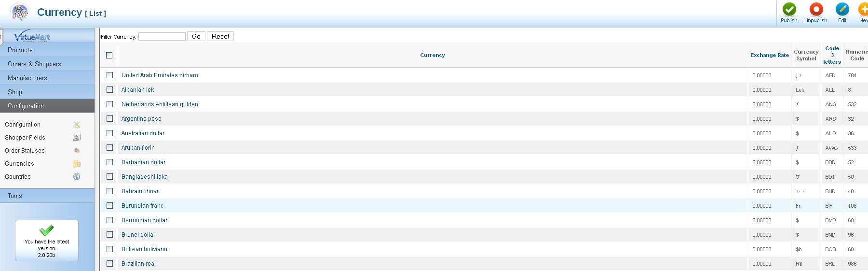Click the red Unpublish icon
This screenshot has width=868, height=271.
[816, 10]
